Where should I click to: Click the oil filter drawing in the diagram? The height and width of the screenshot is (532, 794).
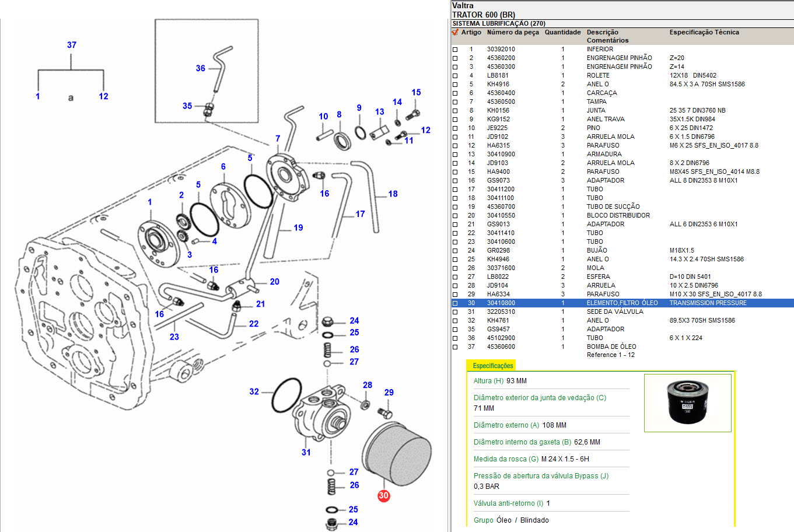pos(397,454)
